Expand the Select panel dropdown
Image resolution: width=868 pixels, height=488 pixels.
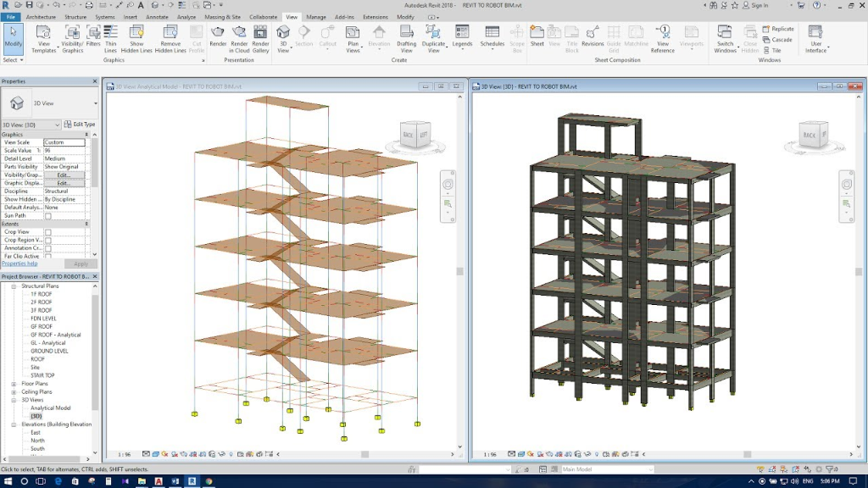[x=14, y=60]
